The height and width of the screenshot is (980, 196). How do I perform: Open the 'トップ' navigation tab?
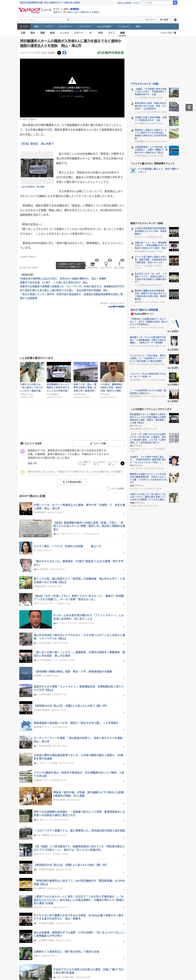[24, 27]
